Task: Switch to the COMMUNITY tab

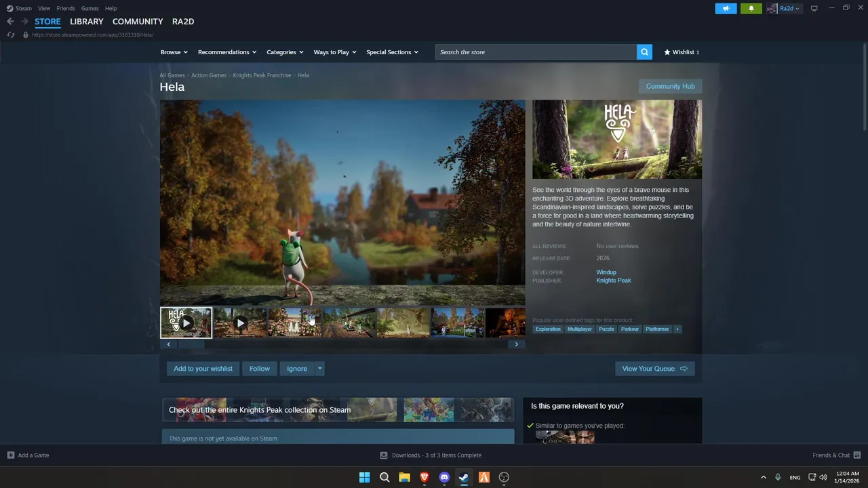Action: (x=138, y=22)
